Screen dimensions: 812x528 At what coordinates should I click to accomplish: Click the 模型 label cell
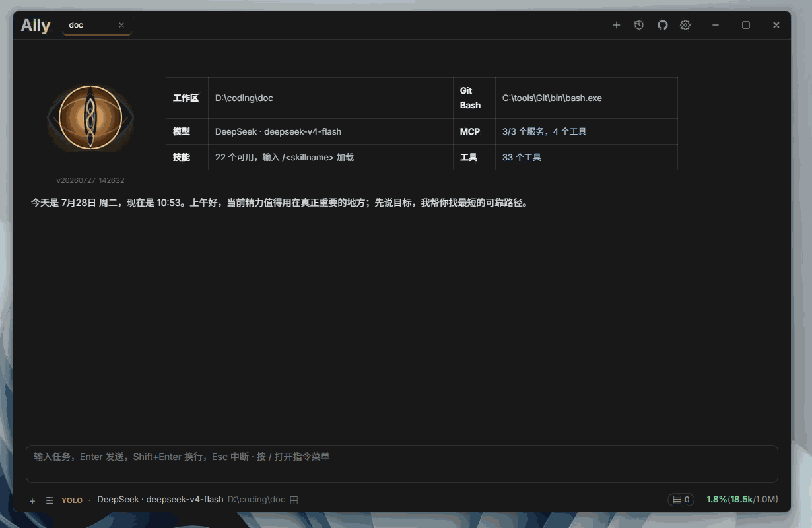coord(187,131)
